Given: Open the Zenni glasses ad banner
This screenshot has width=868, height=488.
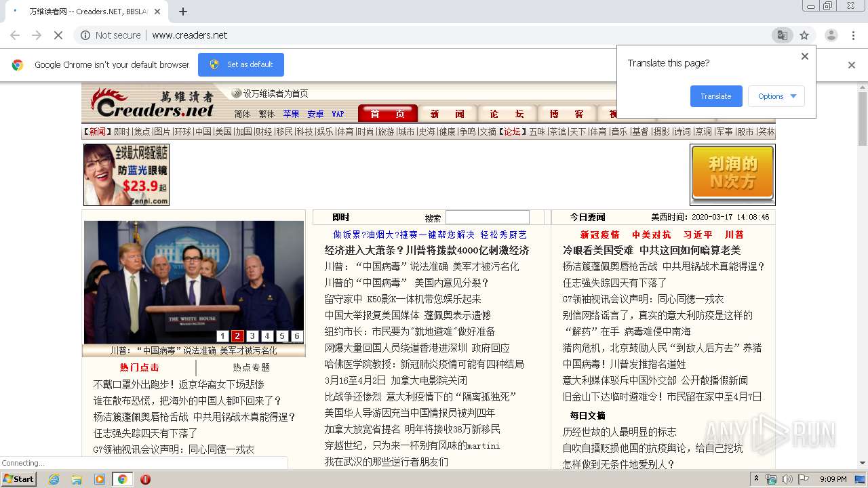Looking at the screenshot, I should (x=126, y=175).
